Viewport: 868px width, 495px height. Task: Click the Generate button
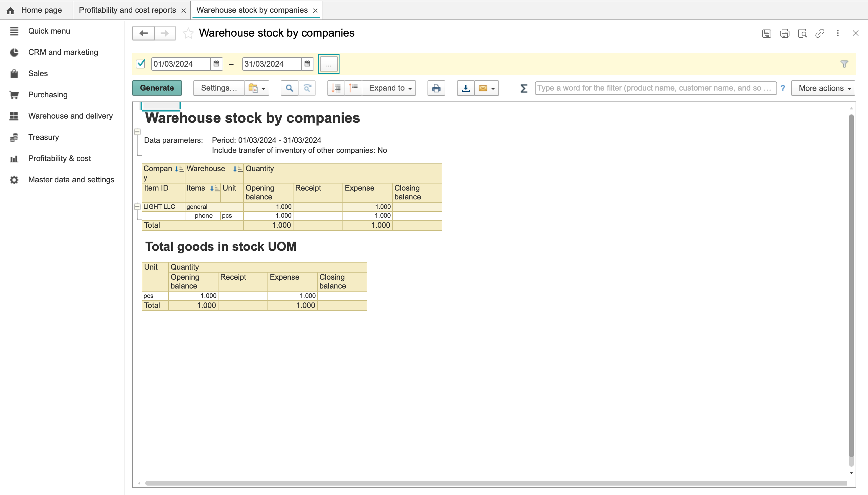(157, 88)
